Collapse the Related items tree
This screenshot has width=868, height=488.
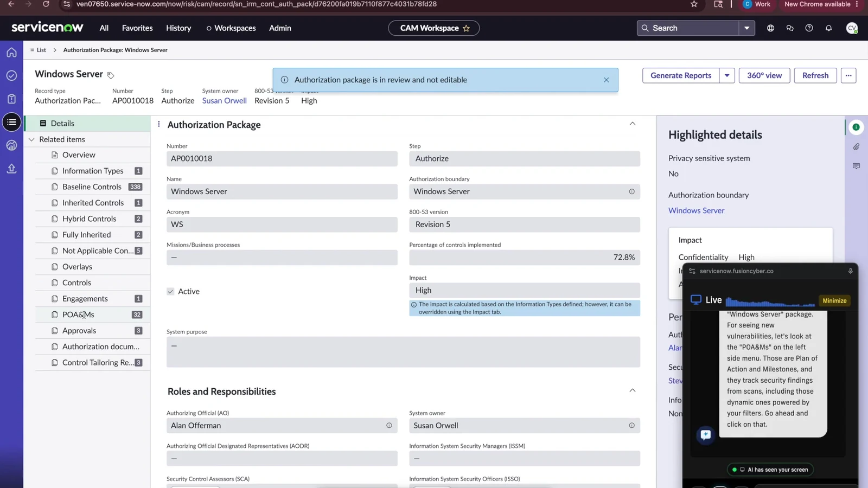pos(31,140)
